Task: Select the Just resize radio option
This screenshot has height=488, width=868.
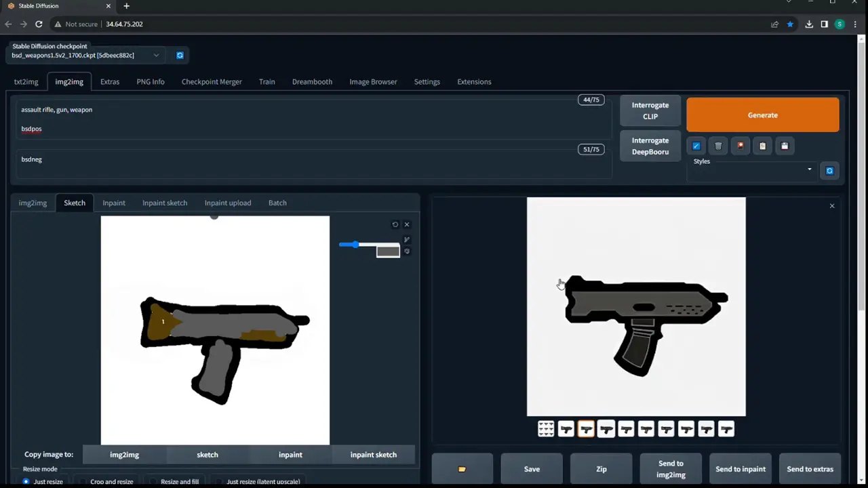Action: [26, 481]
